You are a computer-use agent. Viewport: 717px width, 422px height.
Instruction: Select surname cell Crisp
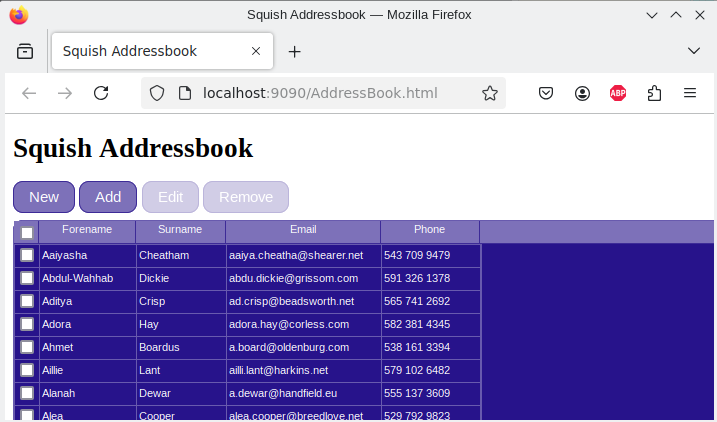[x=181, y=301]
